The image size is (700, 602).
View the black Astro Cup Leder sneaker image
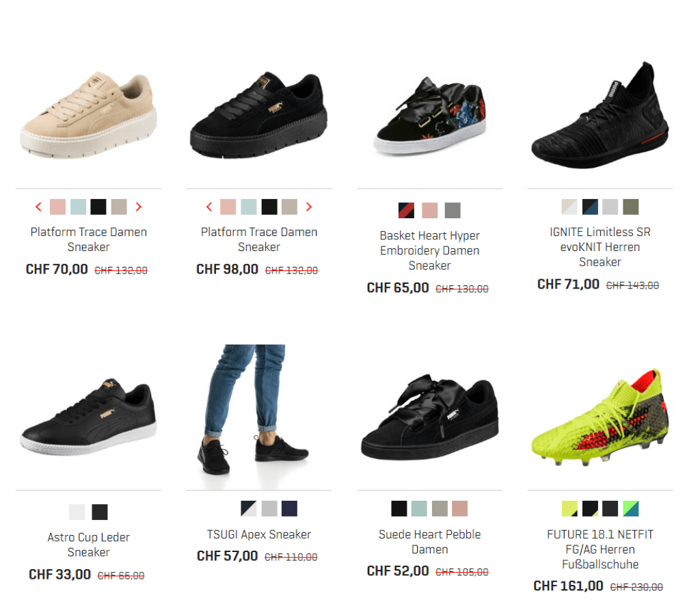[88, 417]
